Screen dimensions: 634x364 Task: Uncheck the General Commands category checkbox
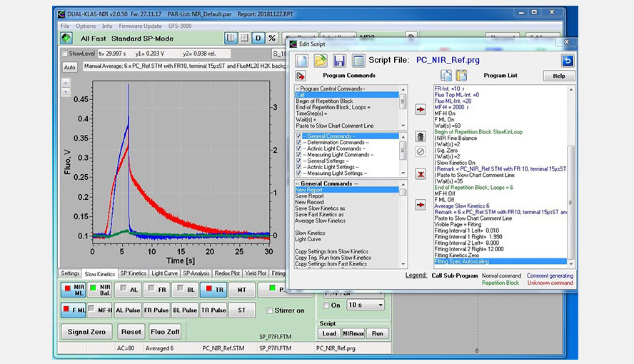[x=299, y=136]
